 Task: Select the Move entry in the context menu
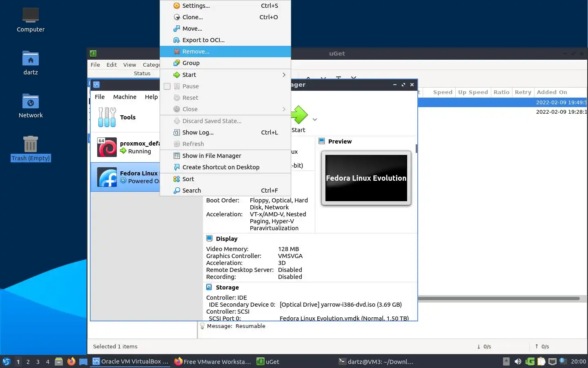pyautogui.click(x=225, y=29)
